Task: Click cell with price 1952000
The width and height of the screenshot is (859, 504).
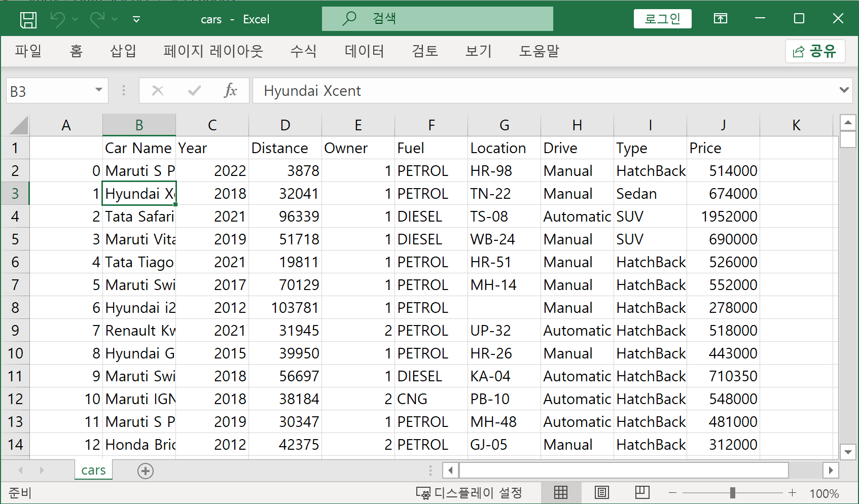Action: [723, 216]
